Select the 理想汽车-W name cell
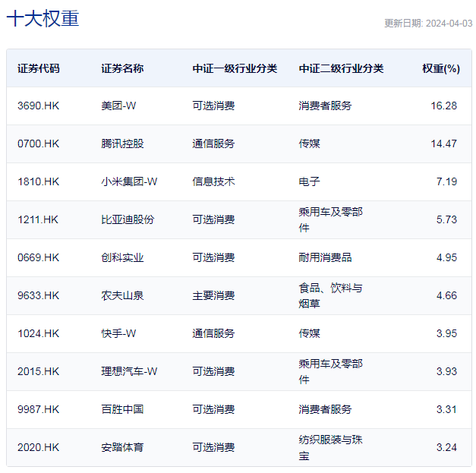476x473 pixels. [x=129, y=371]
